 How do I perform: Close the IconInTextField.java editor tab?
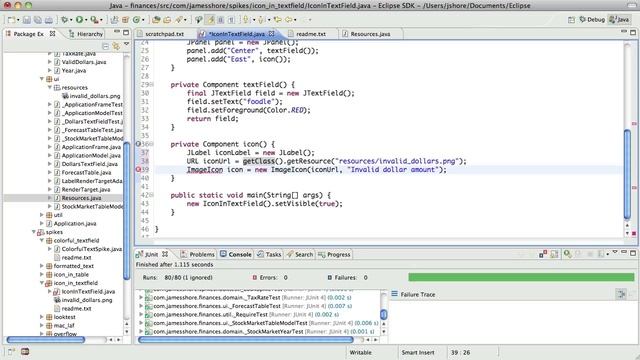pyautogui.click(x=272, y=33)
